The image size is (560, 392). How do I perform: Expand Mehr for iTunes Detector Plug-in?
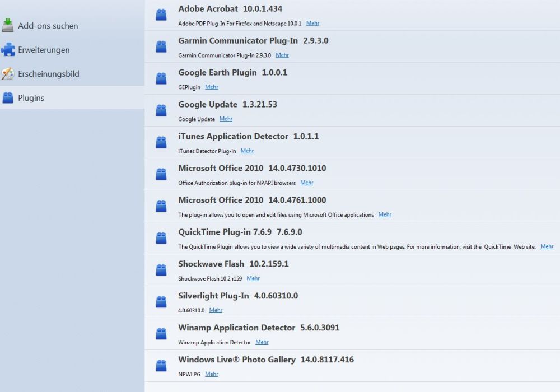[x=247, y=151]
